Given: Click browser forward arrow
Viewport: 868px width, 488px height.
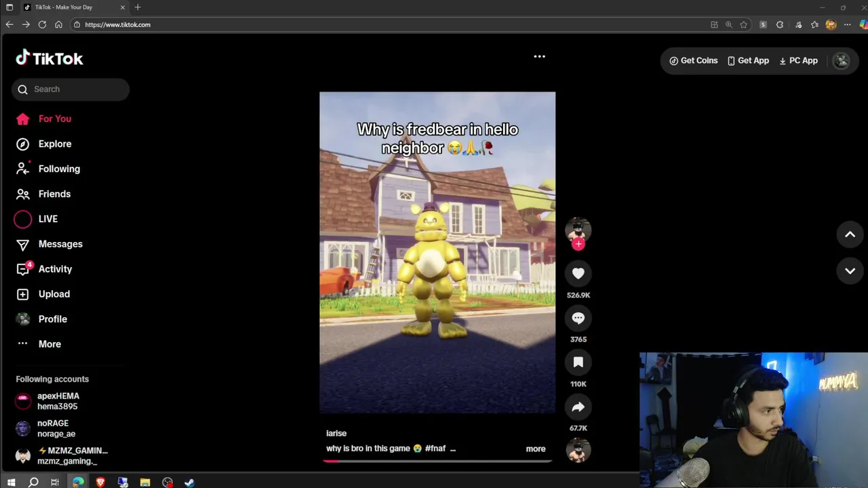Looking at the screenshot, I should pos(26,24).
